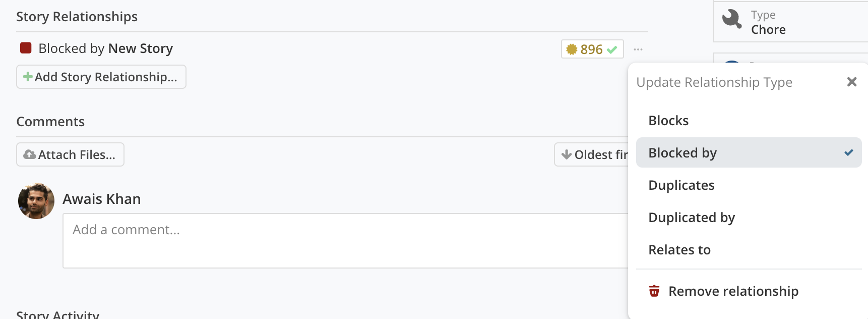Open story 896 badge link
868x319 pixels.
pos(591,49)
